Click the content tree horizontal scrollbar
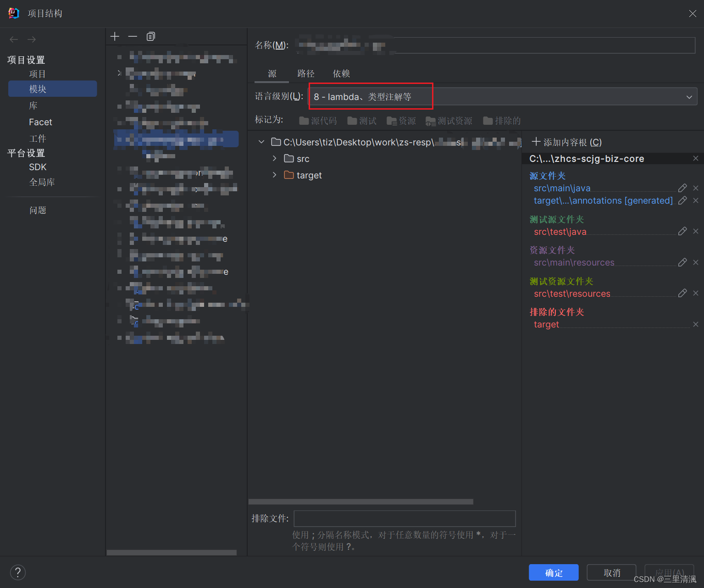 (x=361, y=501)
